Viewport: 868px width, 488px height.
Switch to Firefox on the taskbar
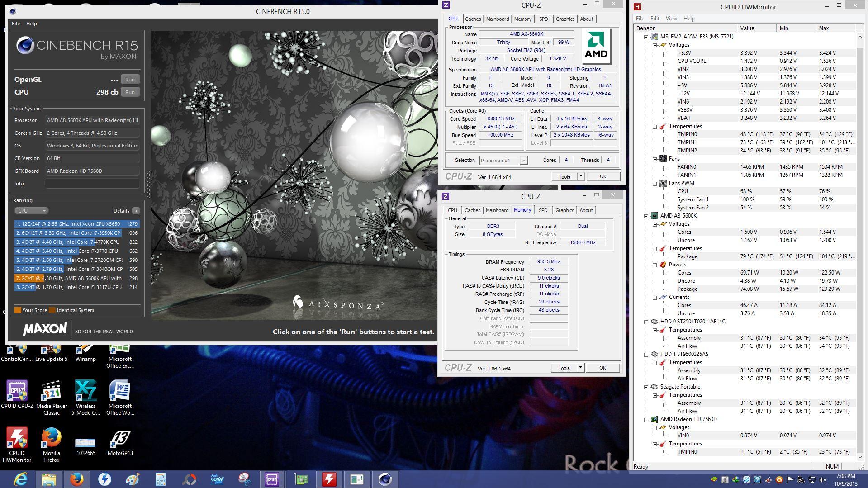pos(76,479)
